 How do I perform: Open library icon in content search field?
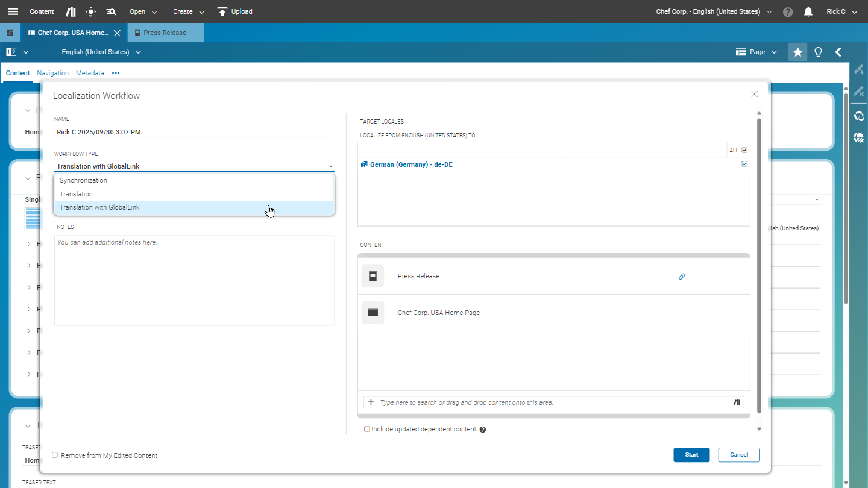tap(737, 402)
